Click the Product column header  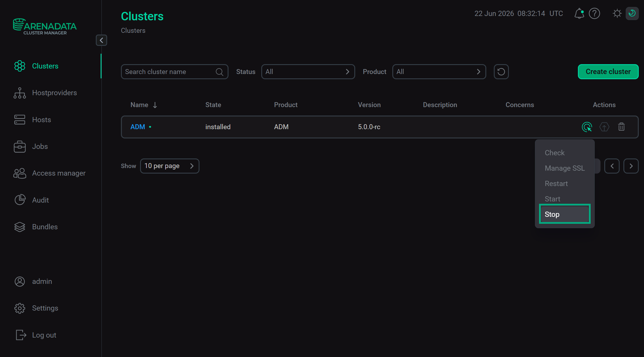[286, 105]
